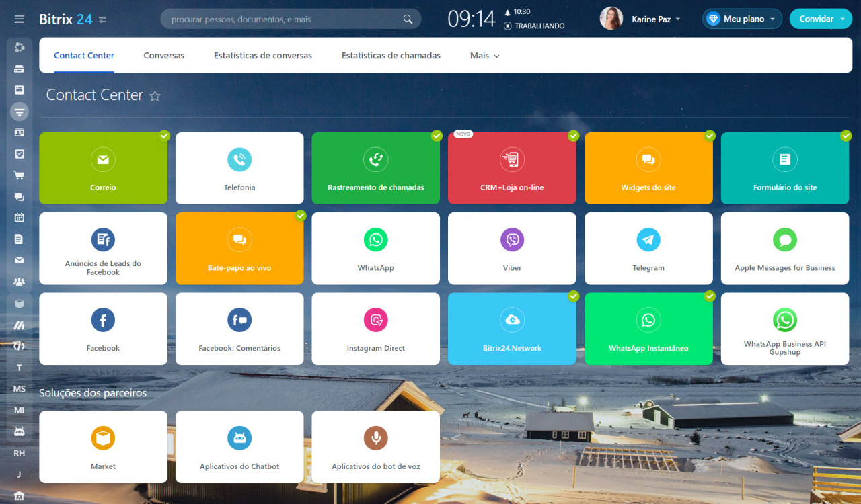Open the Bitrix24.Network tile
Viewport: 861px width, 504px height.
coord(512,329)
